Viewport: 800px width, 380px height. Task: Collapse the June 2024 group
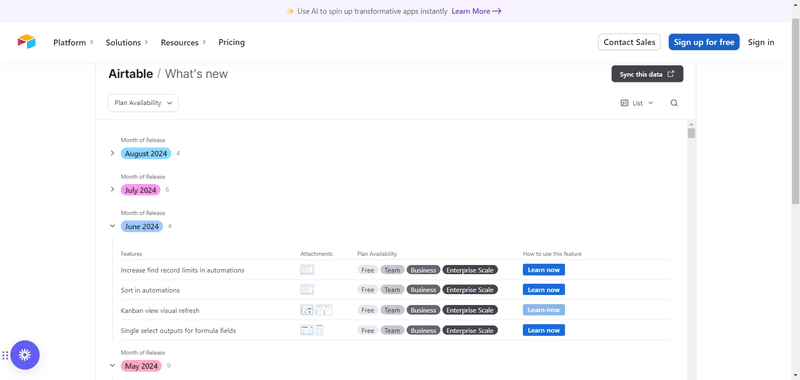click(x=112, y=226)
